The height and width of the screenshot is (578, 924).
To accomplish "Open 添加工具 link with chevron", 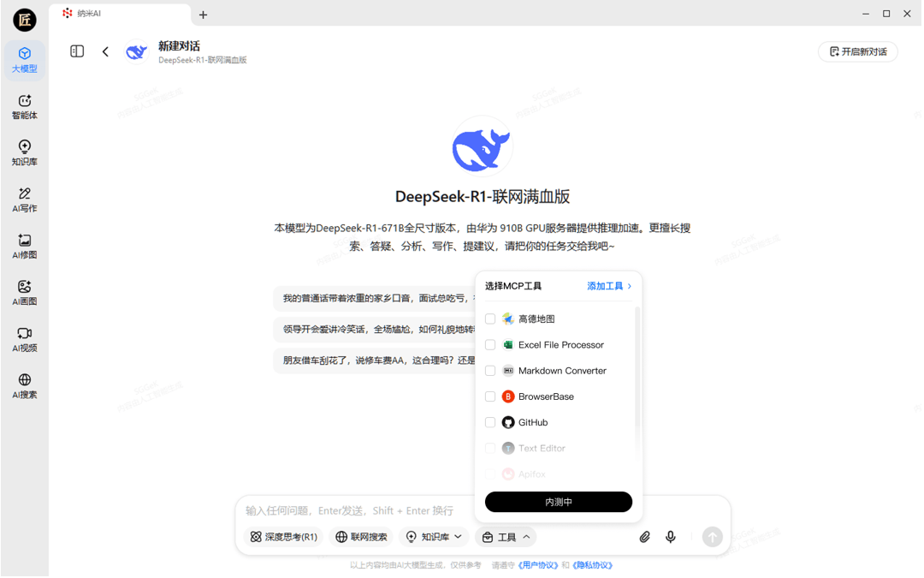I will pos(609,286).
